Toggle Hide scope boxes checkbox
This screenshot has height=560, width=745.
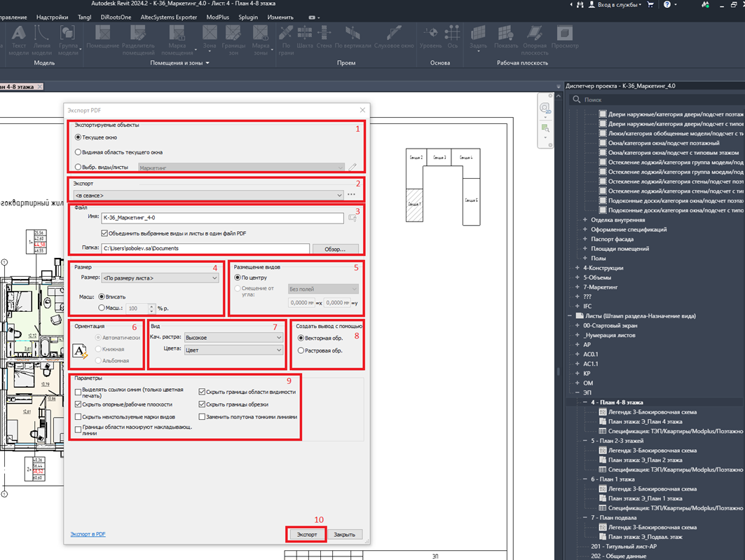click(202, 392)
